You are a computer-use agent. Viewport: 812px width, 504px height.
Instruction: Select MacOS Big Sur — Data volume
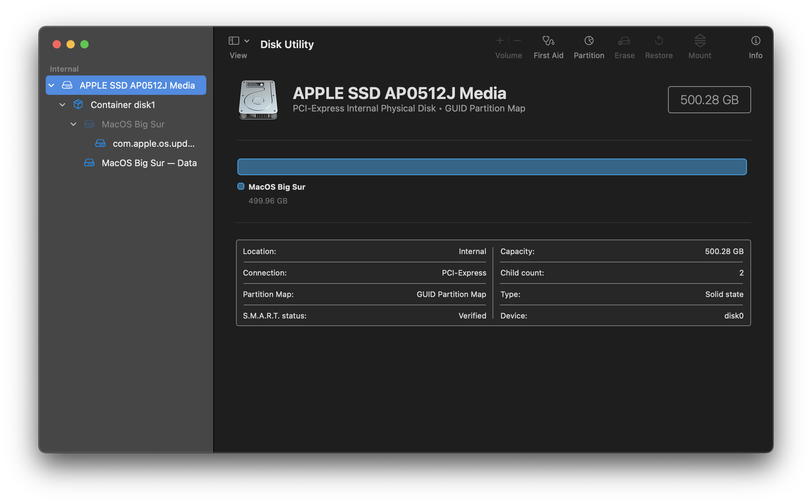click(x=149, y=163)
